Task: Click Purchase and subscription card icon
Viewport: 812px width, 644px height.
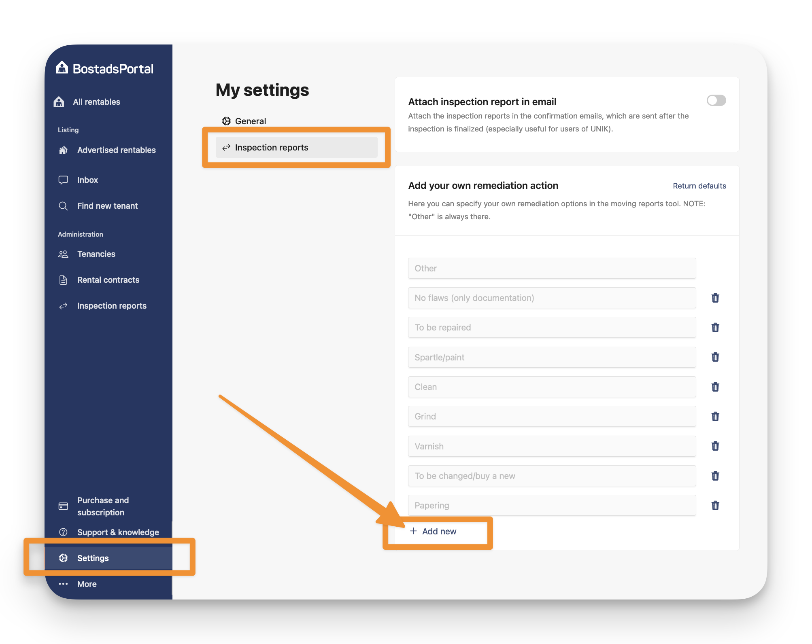Action: coord(63,506)
